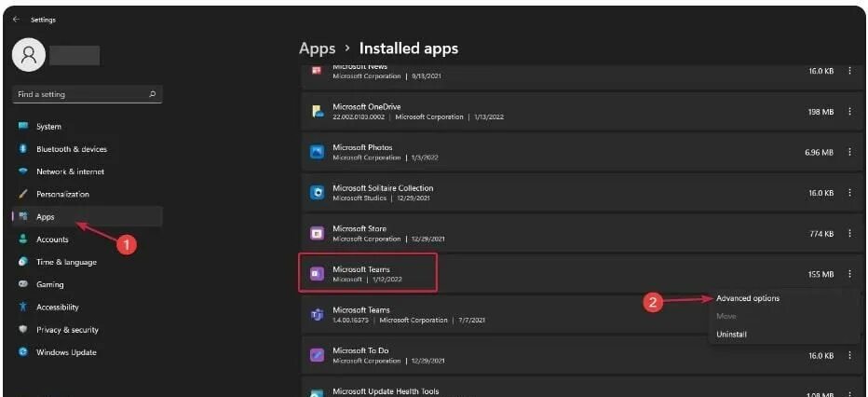
Task: Click the Microsoft News app icon
Action: click(317, 71)
